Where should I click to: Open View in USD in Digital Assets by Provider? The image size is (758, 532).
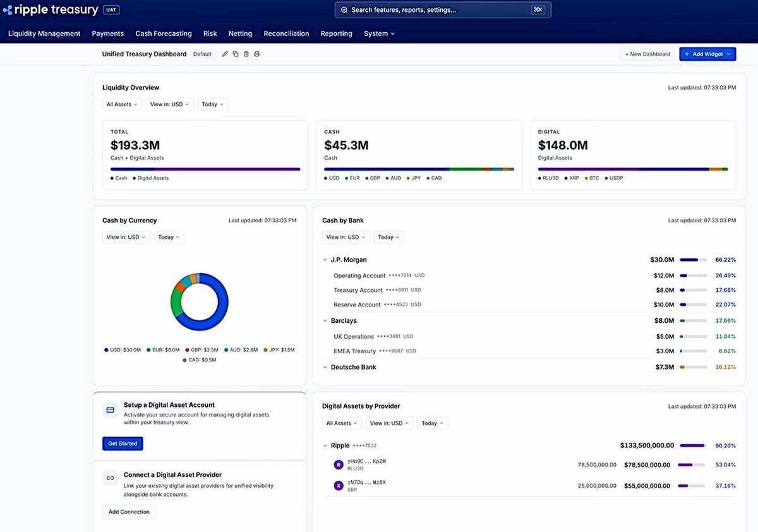pos(389,423)
